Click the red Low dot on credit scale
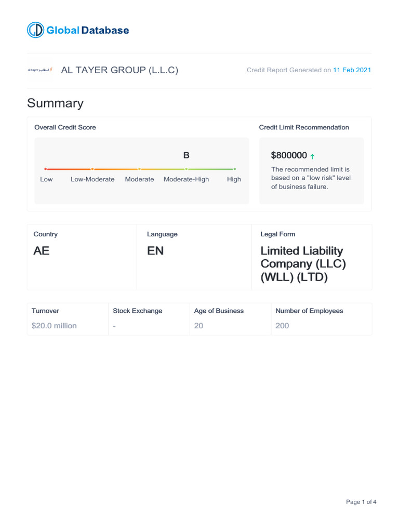This screenshot has width=399, height=532. click(46, 169)
